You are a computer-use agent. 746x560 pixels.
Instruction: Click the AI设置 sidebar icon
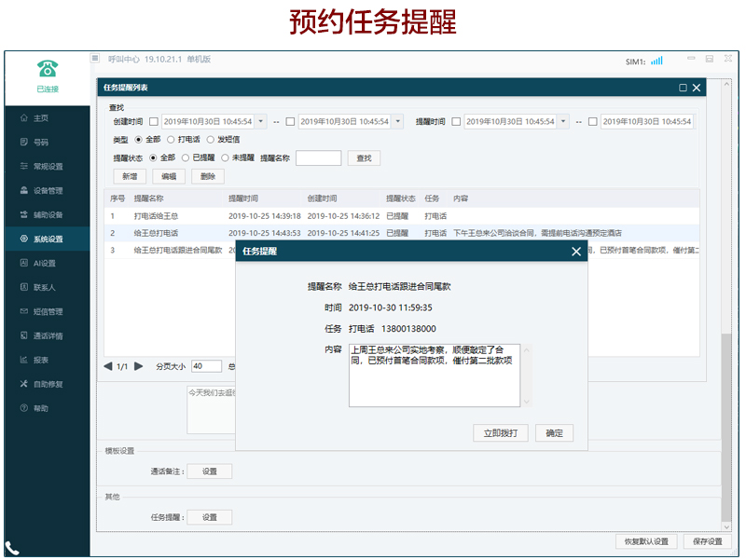click(24, 264)
